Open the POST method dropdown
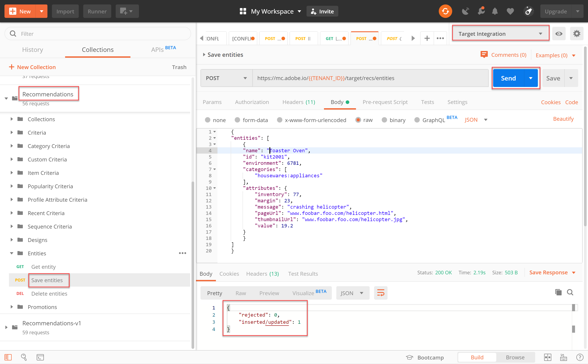Image resolution: width=588 pixels, height=364 pixels. click(226, 78)
